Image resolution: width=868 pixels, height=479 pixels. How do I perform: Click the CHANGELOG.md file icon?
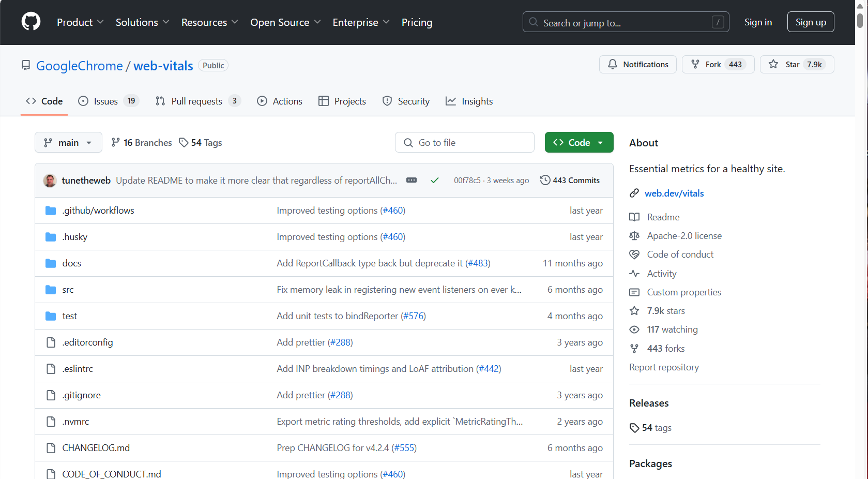pos(51,448)
